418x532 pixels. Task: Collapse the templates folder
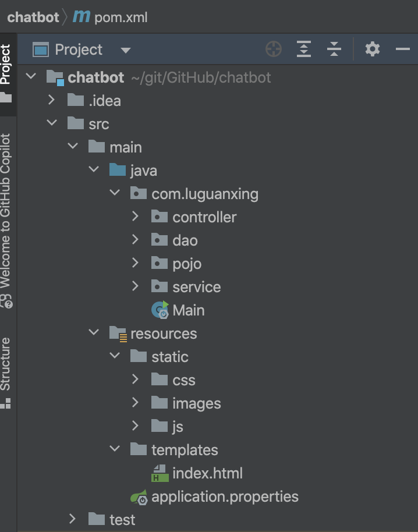[x=115, y=449]
